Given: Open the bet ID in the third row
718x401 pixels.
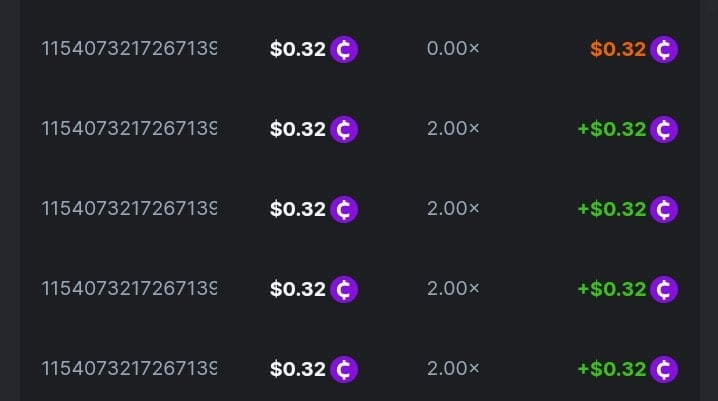Looking at the screenshot, I should coord(129,208).
